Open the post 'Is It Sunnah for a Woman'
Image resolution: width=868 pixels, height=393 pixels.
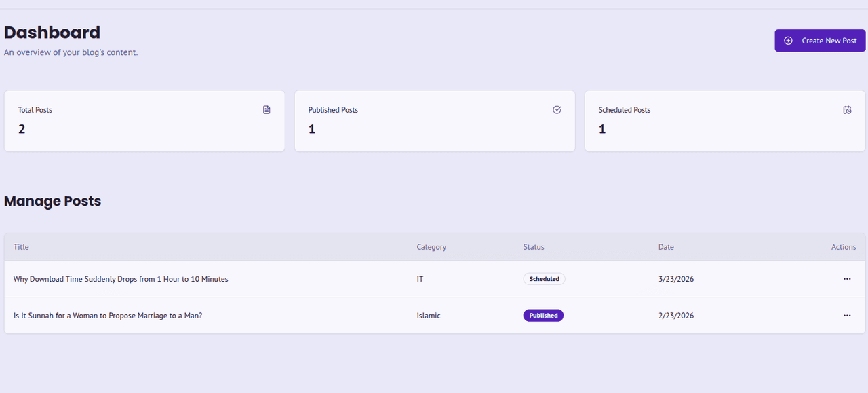coord(108,316)
